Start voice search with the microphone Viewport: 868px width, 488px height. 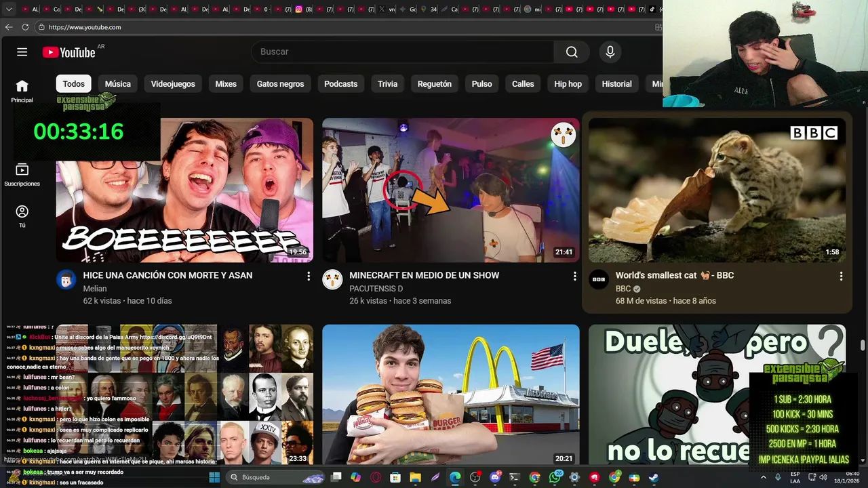pos(610,52)
